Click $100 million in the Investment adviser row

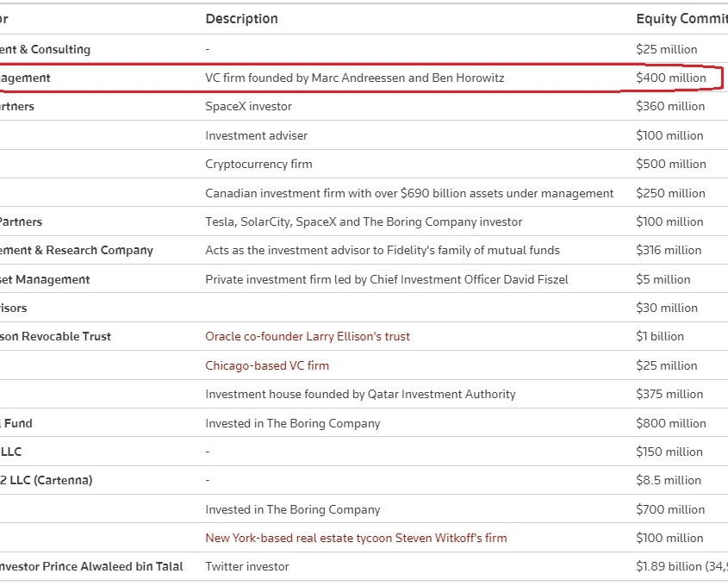click(669, 135)
